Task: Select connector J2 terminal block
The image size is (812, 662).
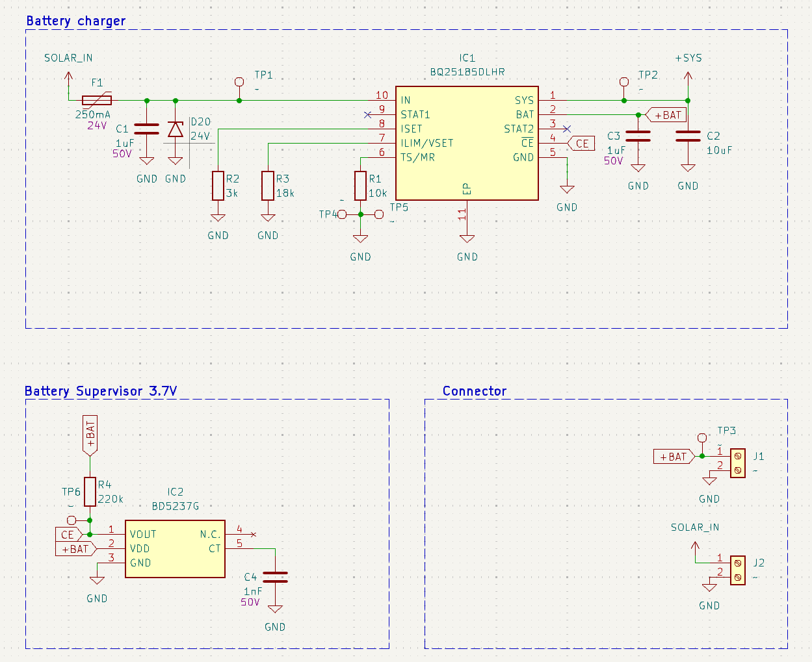Action: click(738, 570)
